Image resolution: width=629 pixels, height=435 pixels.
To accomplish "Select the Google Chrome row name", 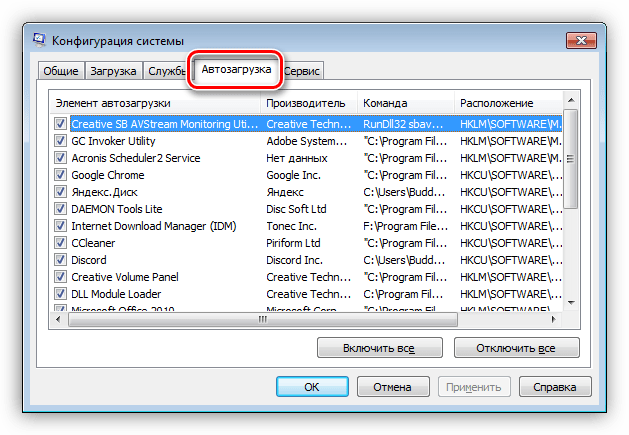I will 108,175.
